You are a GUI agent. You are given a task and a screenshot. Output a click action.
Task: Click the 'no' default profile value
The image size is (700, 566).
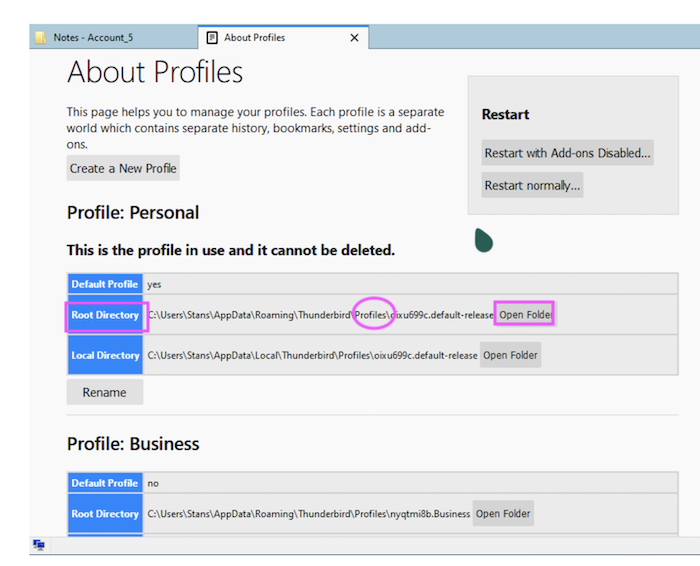pyautogui.click(x=153, y=483)
